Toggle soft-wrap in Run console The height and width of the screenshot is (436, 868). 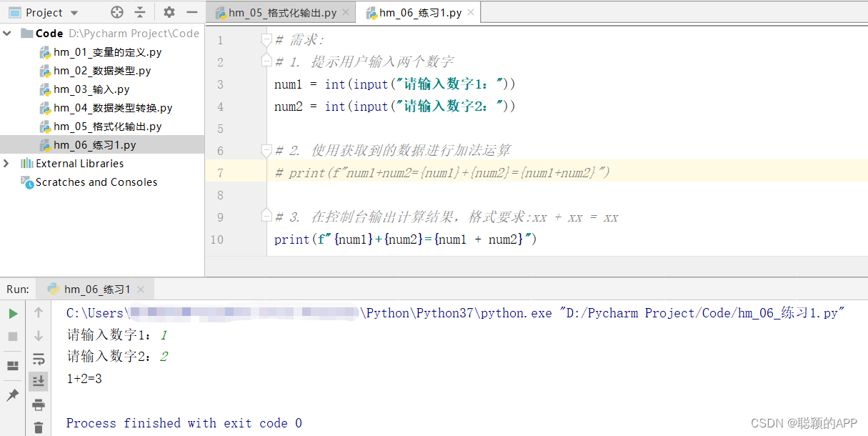tap(39, 359)
